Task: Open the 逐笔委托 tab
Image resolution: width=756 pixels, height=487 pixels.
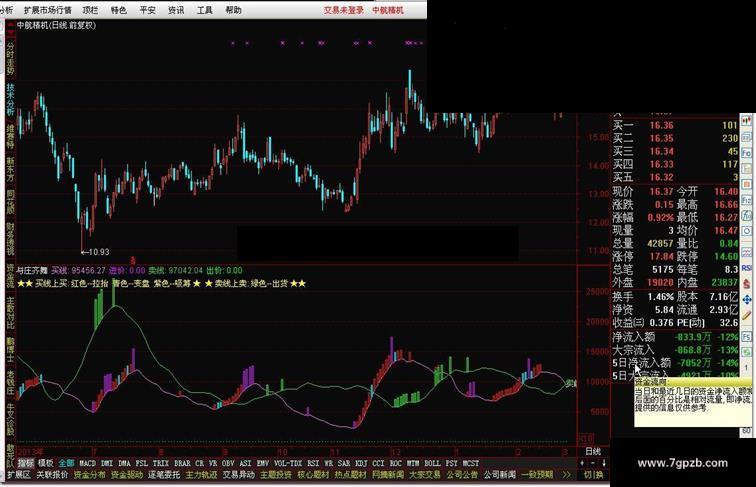Action: click(x=164, y=474)
